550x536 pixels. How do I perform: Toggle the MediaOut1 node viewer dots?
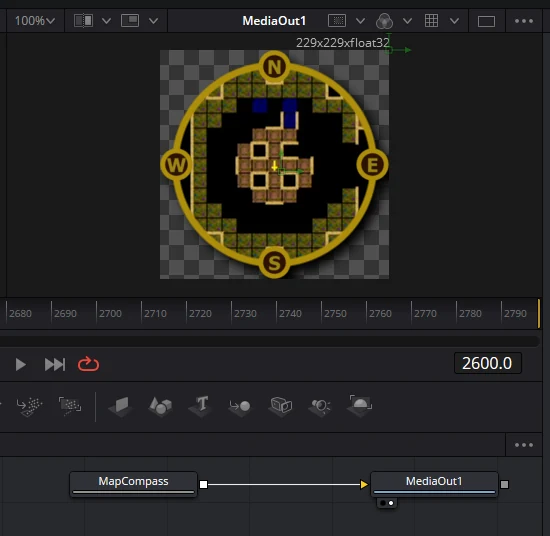click(387, 503)
